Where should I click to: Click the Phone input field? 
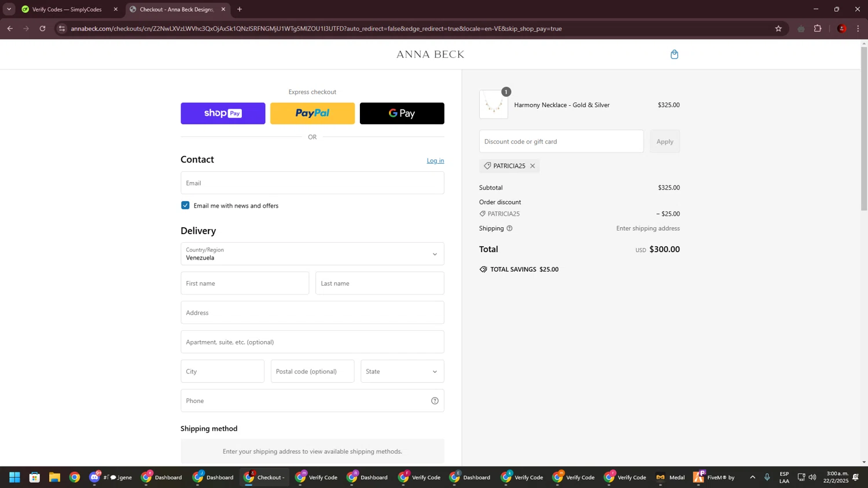pos(312,401)
